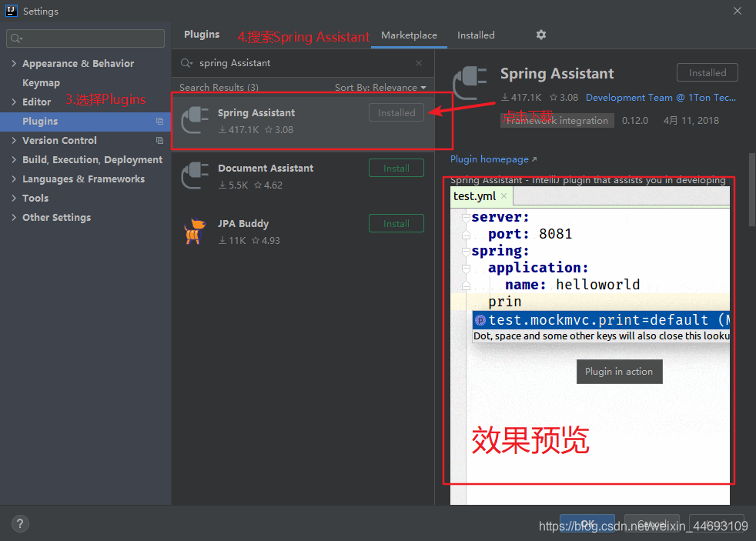756x541 pixels.
Task: Click the Spring Assistant plugin icon in results
Action: tap(195, 121)
